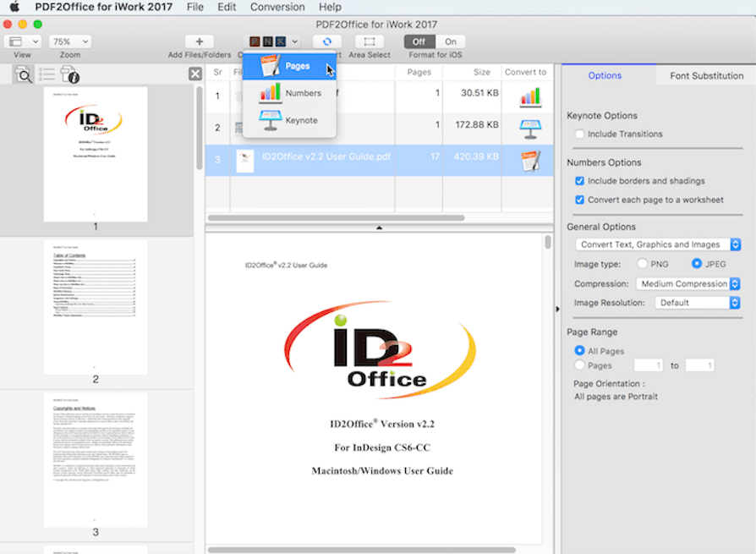The image size is (756, 554).
Task: Select the PNG image type
Action: pos(642,264)
